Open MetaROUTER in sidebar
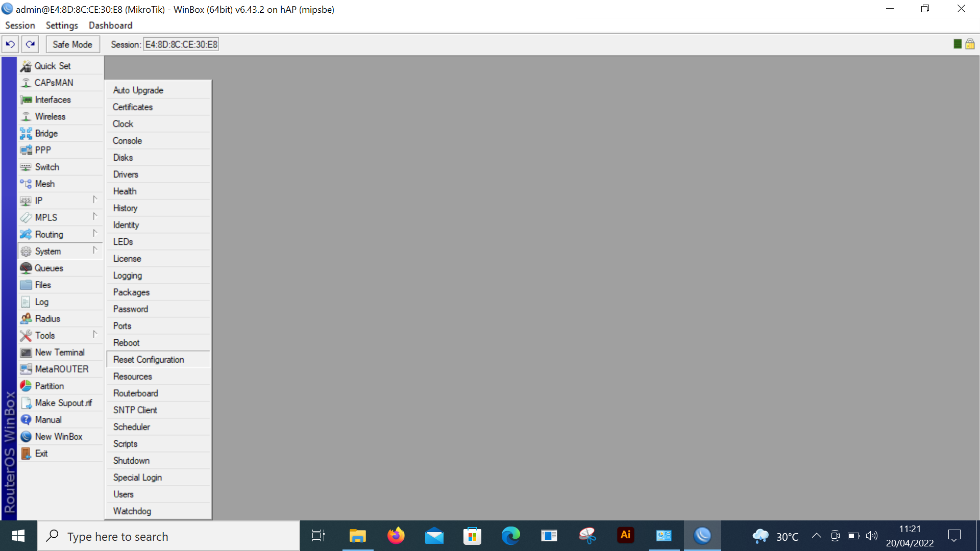Screen dimensions: 980x551 point(61,369)
